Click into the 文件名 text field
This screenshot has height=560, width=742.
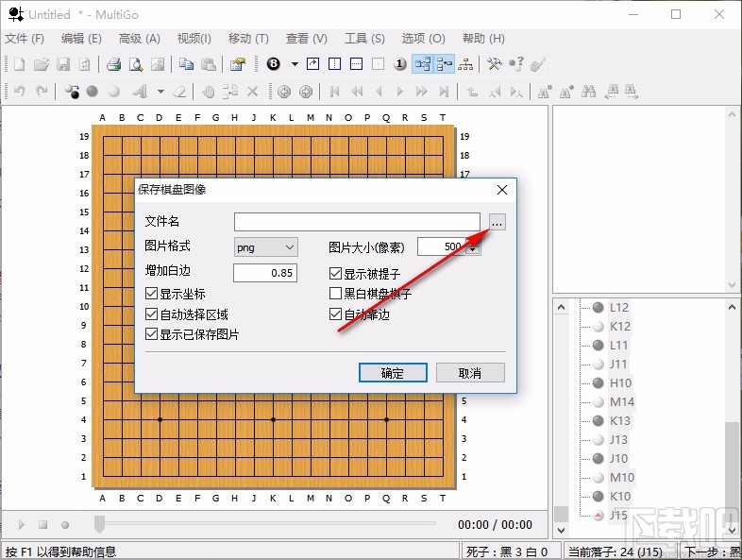(357, 222)
